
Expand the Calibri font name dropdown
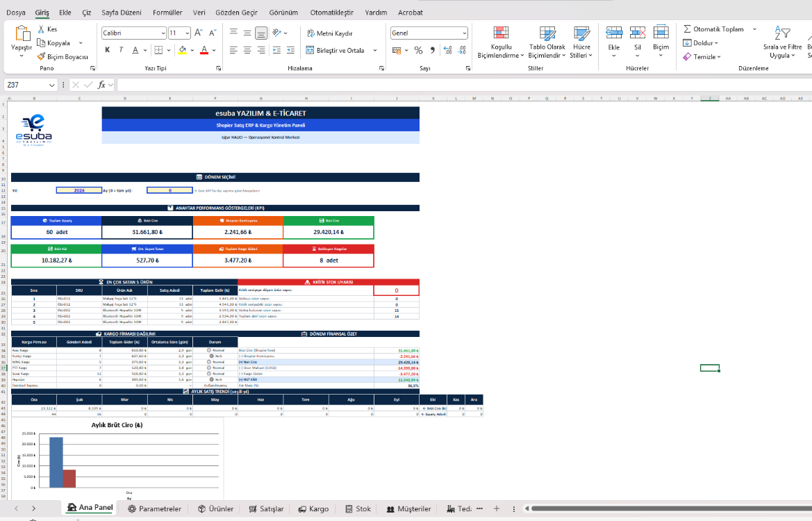(x=163, y=33)
